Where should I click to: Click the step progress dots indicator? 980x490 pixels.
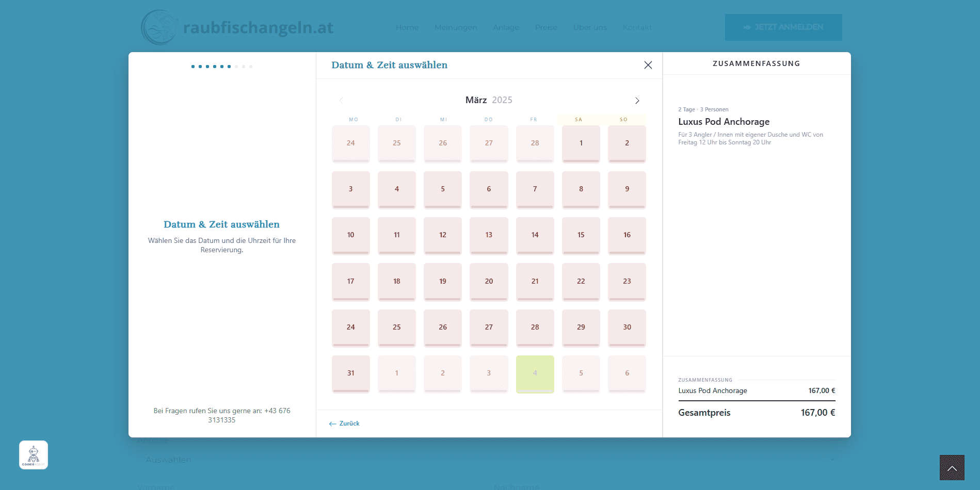[222, 67]
